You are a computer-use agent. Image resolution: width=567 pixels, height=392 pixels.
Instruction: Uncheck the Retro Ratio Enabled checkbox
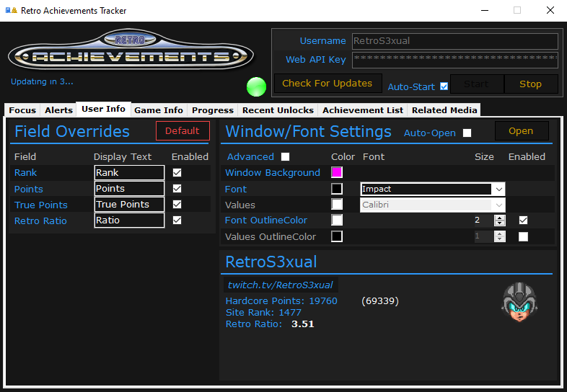point(177,220)
